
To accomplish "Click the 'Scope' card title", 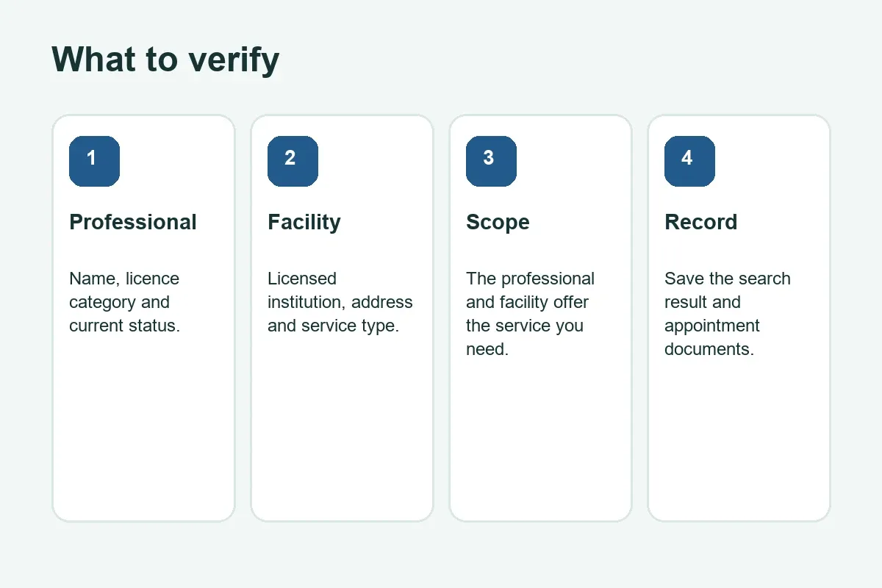I will click(498, 222).
